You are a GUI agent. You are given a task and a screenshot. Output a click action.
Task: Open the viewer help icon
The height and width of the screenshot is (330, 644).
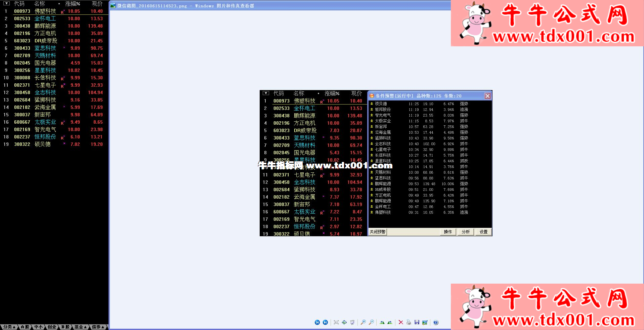436,322
